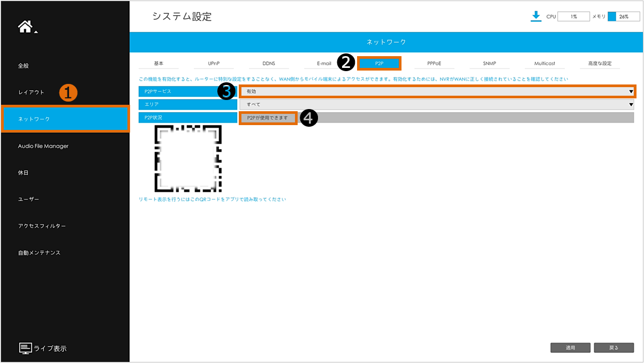Select the Multicast tab

[544, 64]
